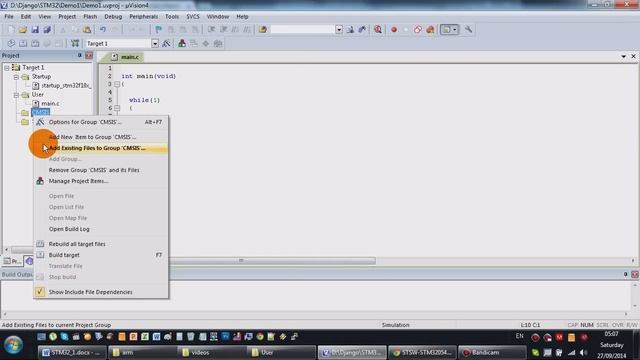Click the Unindent selected text icon

click(x=223, y=29)
